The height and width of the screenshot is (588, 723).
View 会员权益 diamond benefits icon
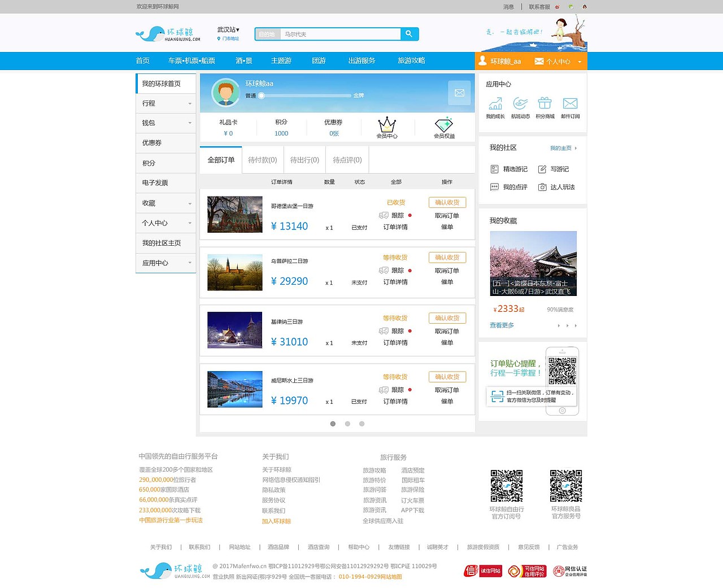click(x=445, y=125)
